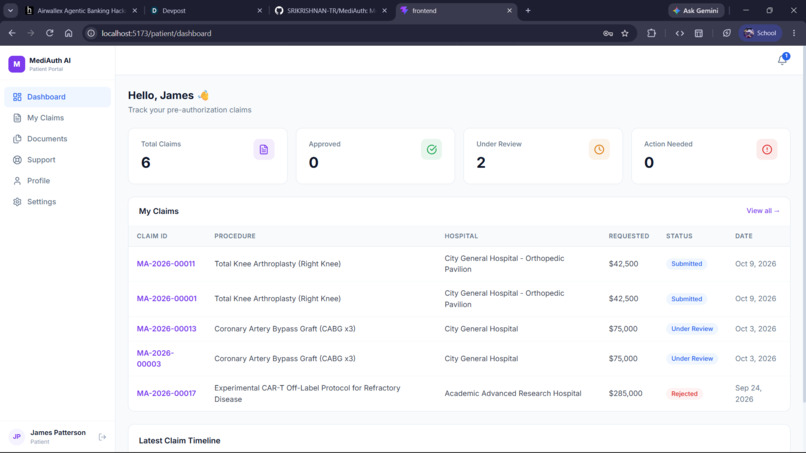Click the Settings gear icon
This screenshot has height=453, width=806.
pyautogui.click(x=17, y=202)
